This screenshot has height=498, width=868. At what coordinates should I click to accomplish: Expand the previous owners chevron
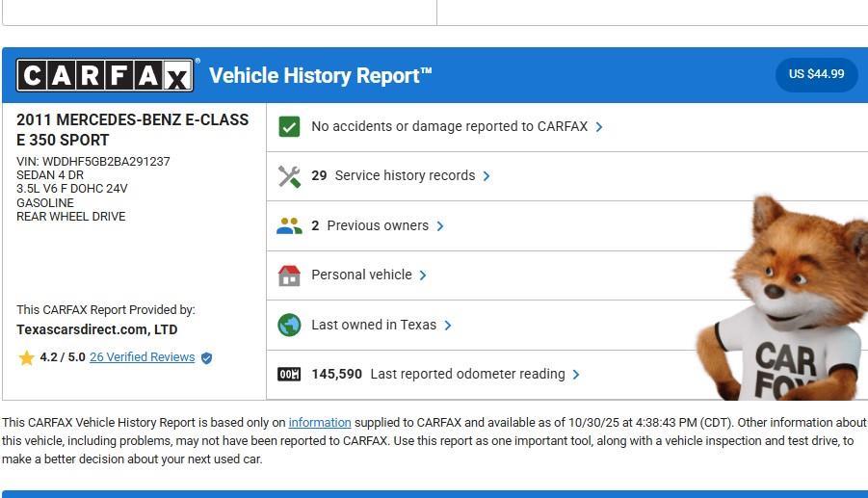440,226
